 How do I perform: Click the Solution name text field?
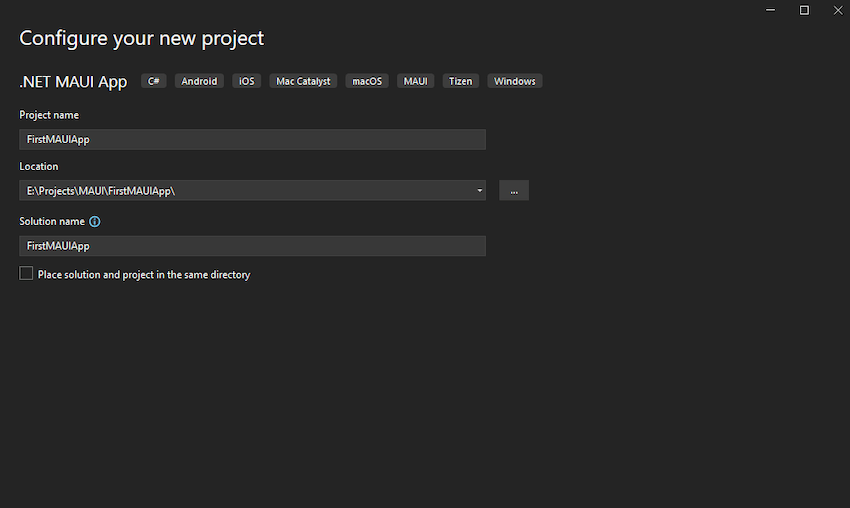[x=252, y=246]
